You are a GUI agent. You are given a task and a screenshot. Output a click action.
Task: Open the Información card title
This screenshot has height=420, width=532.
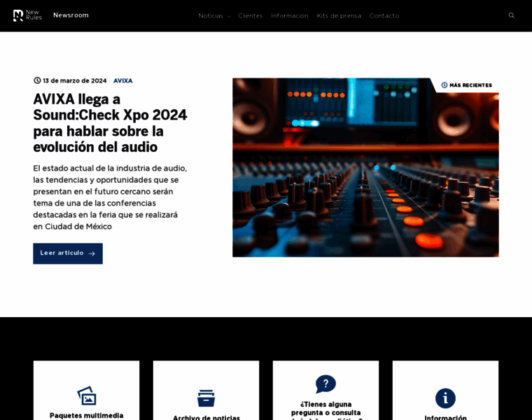445,417
